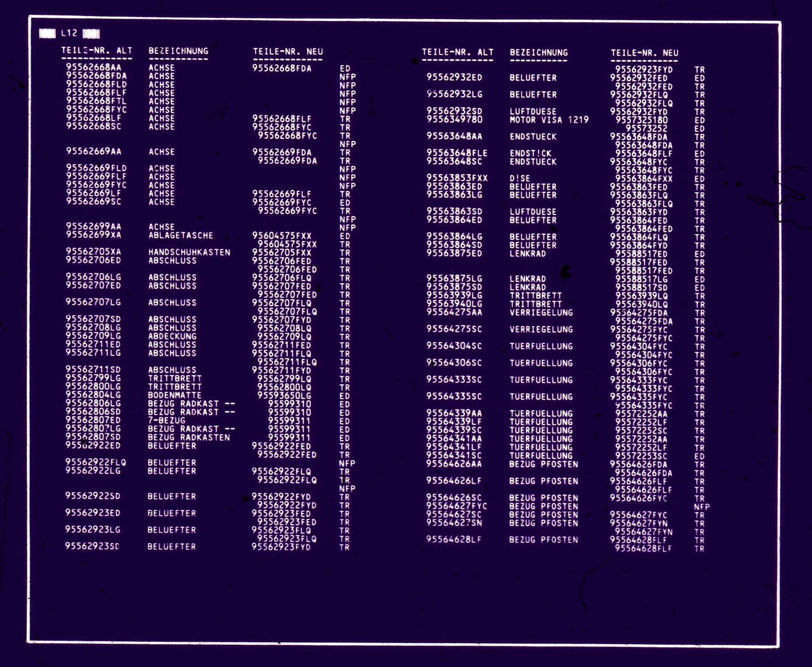Select the 7-BEZUG description entry
This screenshot has width=812, height=667.
(167, 420)
